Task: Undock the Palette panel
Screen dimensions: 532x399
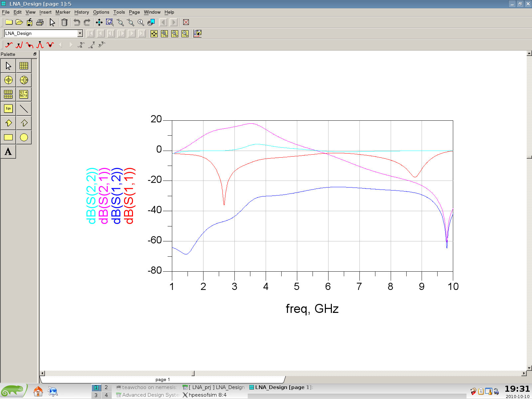Action: pyautogui.click(x=35, y=54)
